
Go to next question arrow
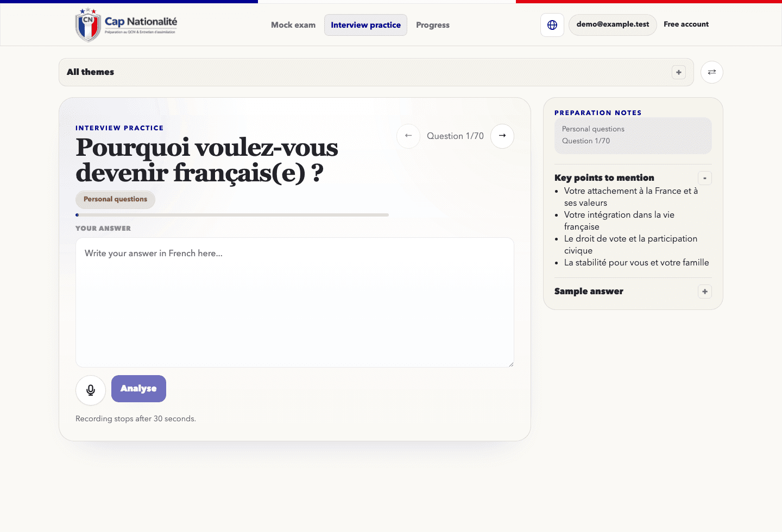502,136
